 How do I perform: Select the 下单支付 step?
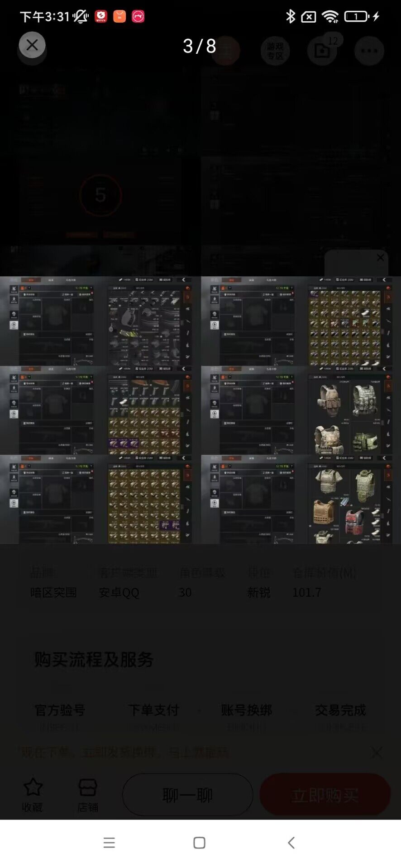pyautogui.click(x=153, y=710)
